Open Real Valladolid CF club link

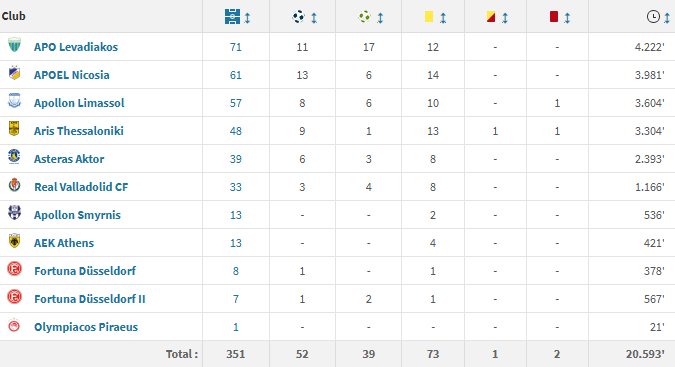[x=81, y=187]
